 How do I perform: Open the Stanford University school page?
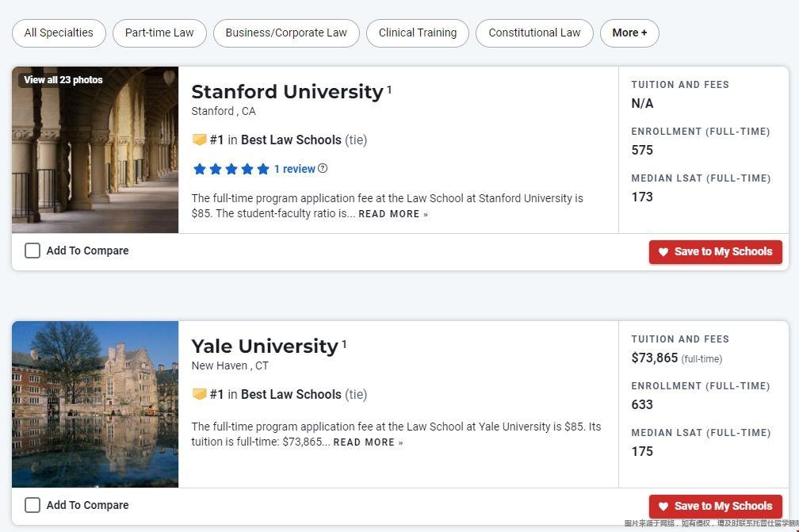[x=288, y=92]
